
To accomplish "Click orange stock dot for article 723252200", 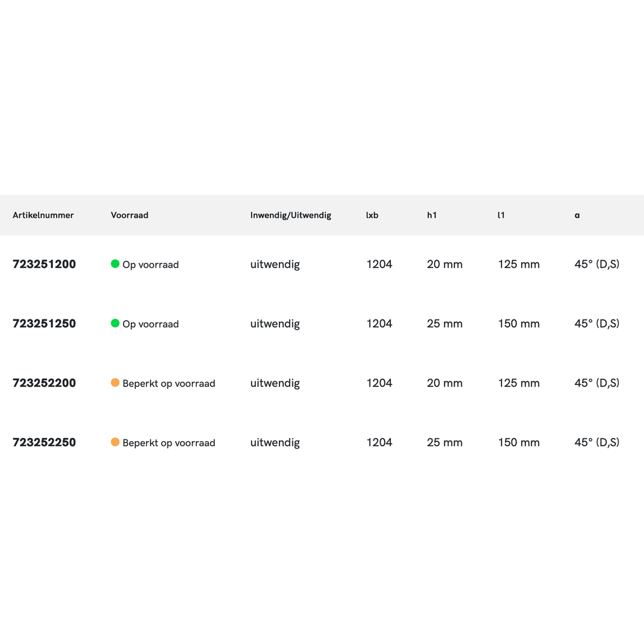I will point(115,383).
